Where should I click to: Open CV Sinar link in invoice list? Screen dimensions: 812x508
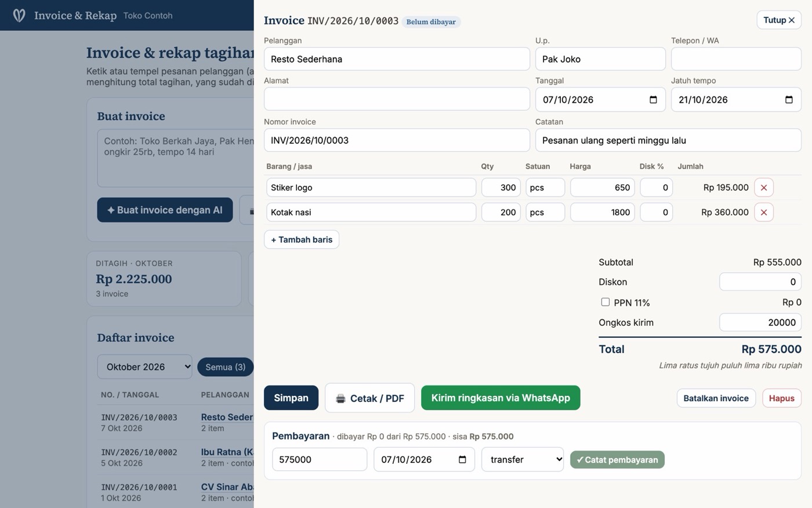click(x=227, y=487)
